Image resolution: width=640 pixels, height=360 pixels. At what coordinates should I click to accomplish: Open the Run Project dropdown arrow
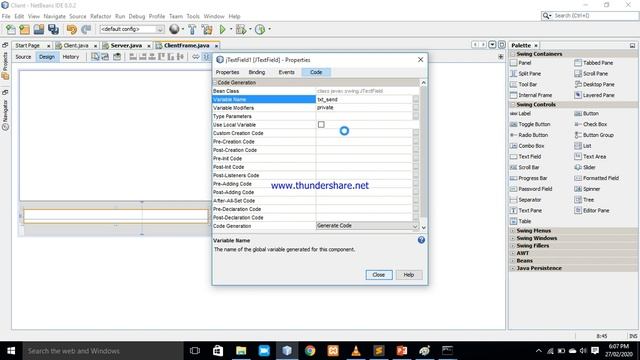coord(231,29)
